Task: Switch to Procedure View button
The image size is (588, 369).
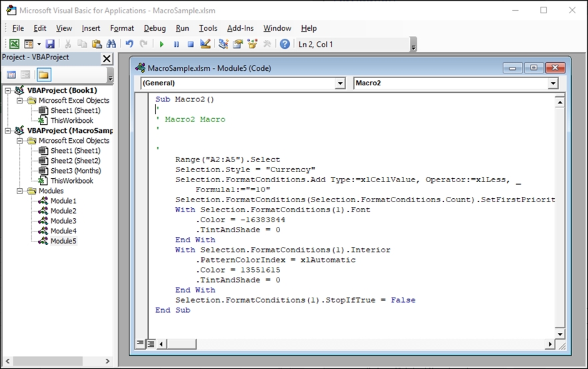Action: [x=140, y=343]
